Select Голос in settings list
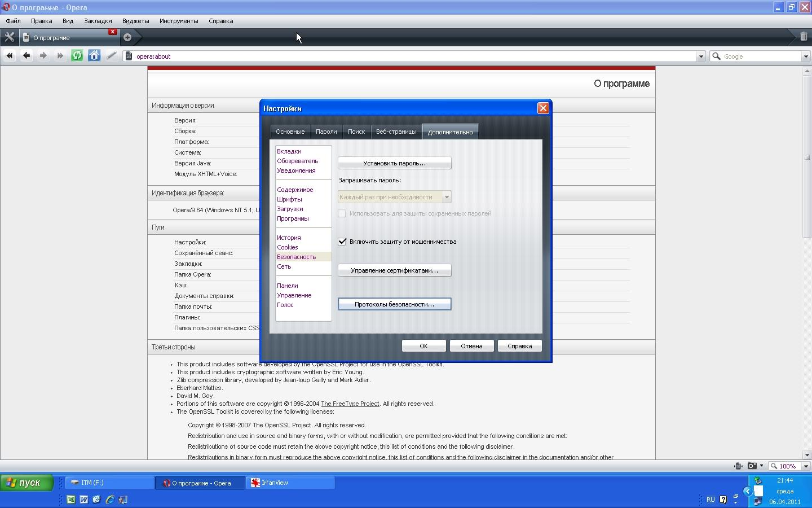 tap(285, 305)
